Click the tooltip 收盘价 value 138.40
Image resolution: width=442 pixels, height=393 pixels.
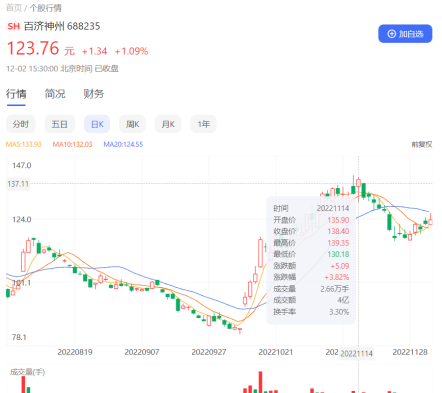click(x=338, y=231)
